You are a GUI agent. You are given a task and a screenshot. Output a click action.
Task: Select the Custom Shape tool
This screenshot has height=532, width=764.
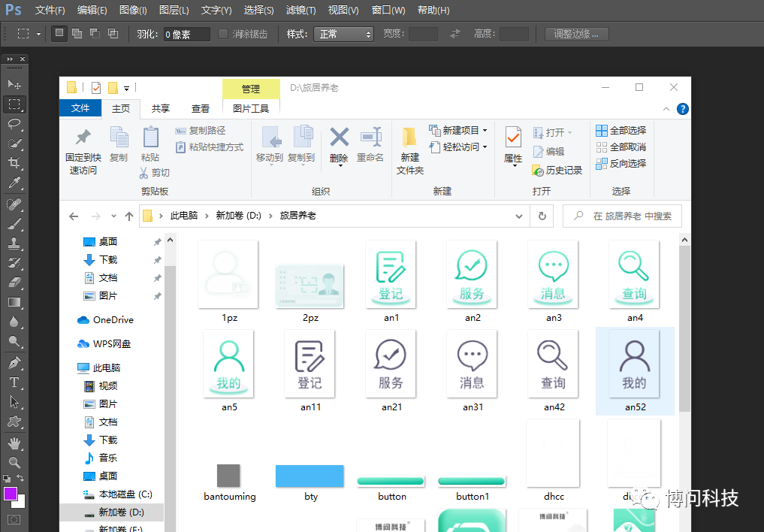(14, 422)
